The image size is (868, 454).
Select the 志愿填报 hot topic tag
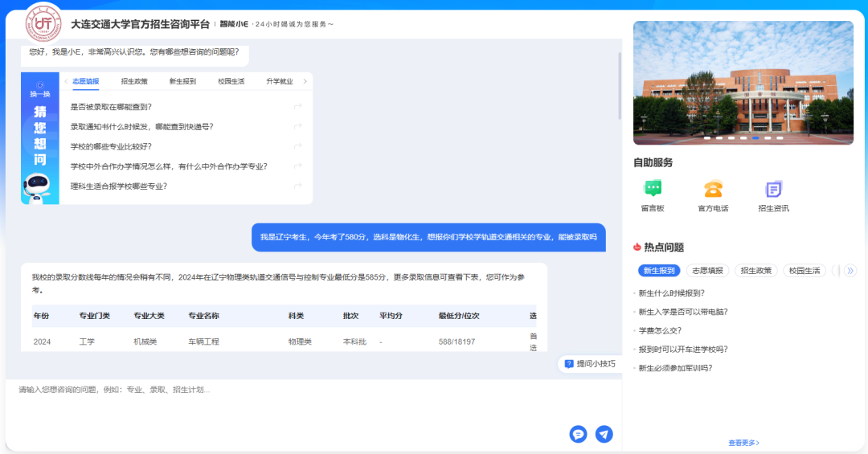point(707,271)
